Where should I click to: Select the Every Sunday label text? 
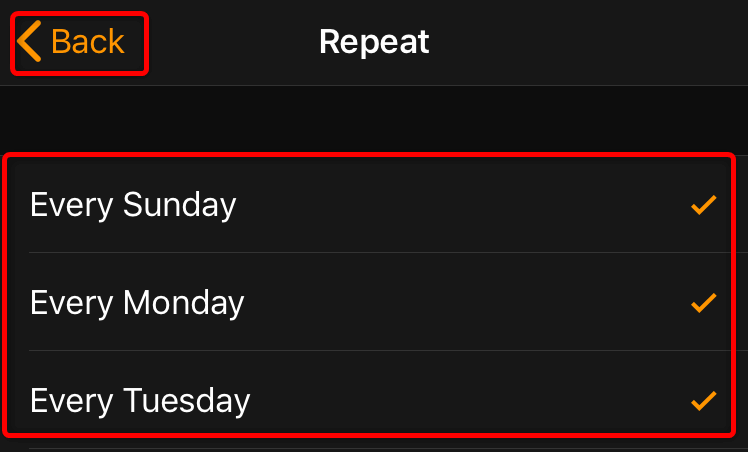[133, 205]
